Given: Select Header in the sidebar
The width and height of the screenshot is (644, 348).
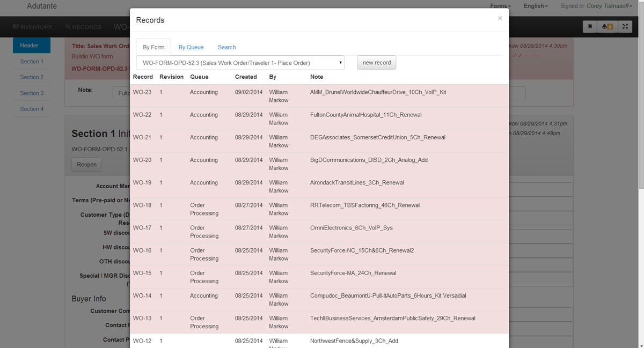Looking at the screenshot, I should [x=32, y=46].
